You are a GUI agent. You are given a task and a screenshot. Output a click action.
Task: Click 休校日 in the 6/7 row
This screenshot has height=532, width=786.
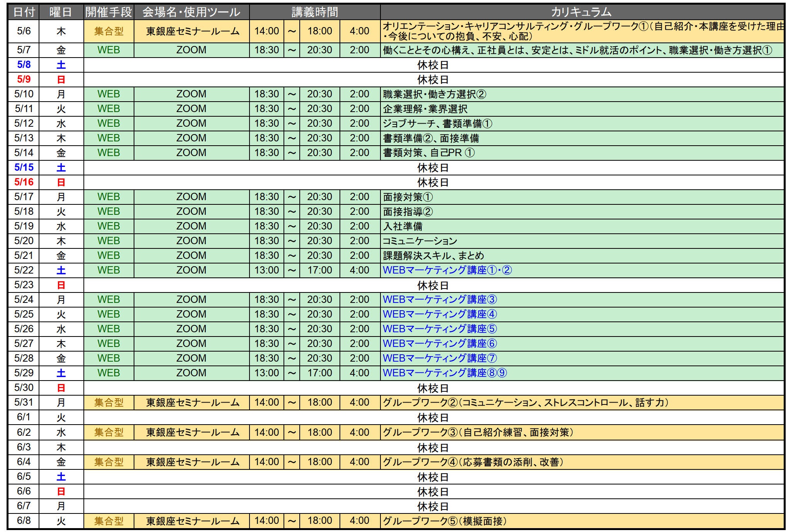(433, 507)
